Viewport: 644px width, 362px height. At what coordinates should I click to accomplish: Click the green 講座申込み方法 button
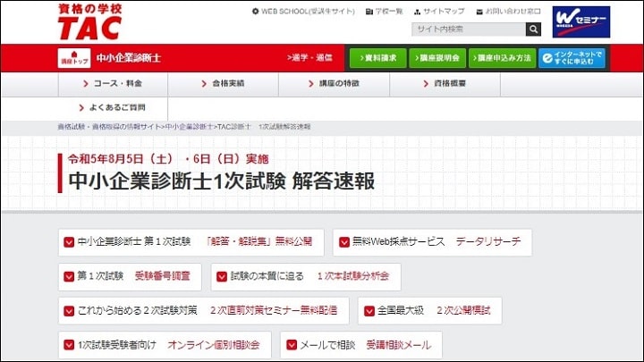point(502,58)
